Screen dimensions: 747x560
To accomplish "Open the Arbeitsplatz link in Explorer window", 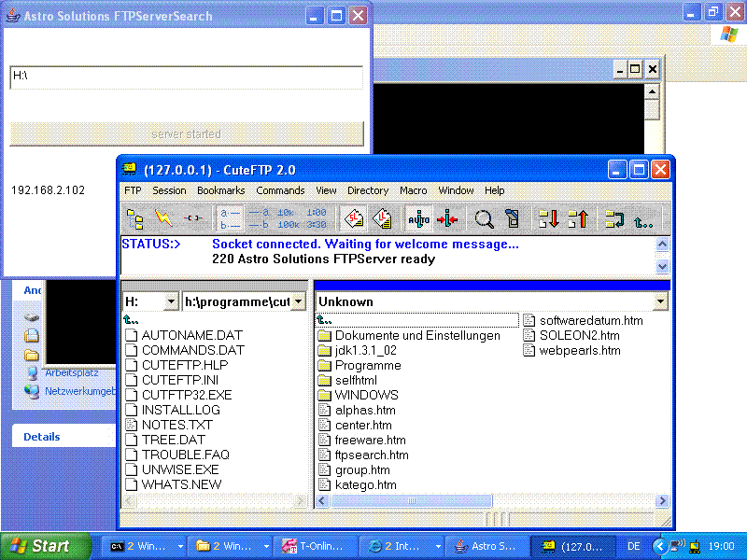I will point(72,372).
